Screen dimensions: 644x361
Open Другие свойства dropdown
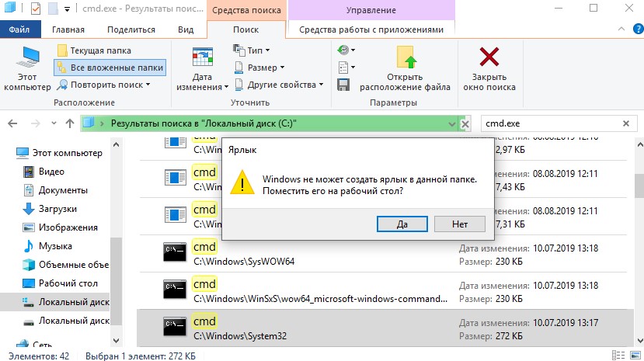click(279, 85)
